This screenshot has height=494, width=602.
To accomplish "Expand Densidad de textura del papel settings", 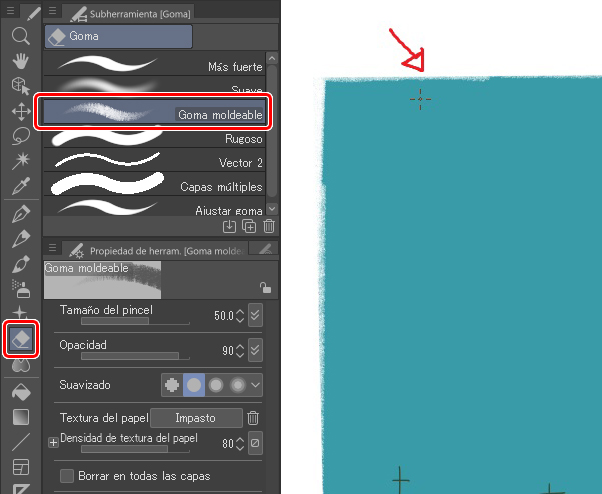I will pos(53,443).
